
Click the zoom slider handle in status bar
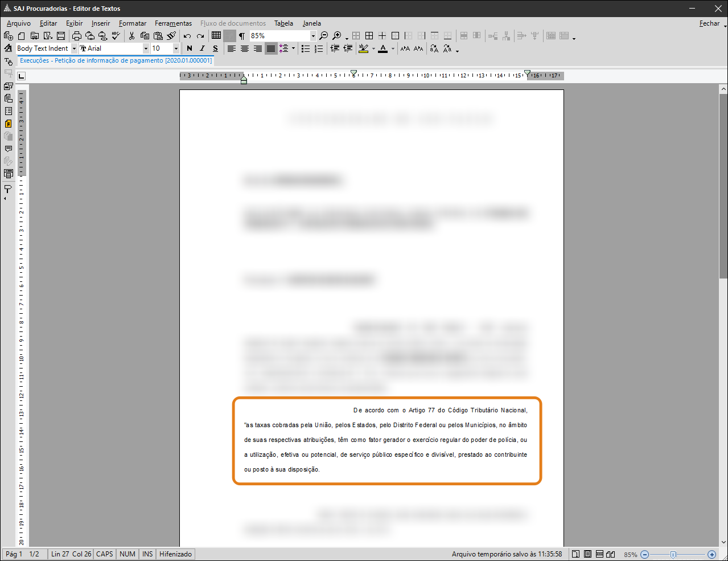click(x=673, y=554)
